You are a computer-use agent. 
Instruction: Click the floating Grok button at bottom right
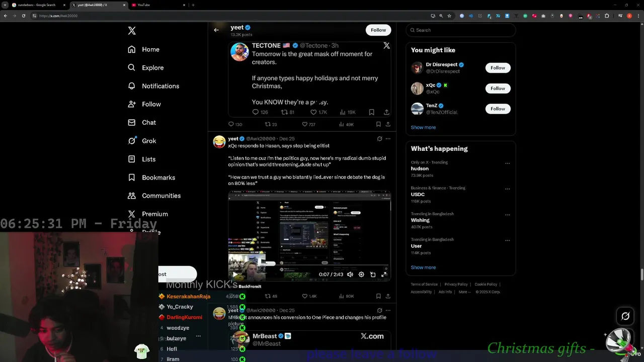point(625,316)
